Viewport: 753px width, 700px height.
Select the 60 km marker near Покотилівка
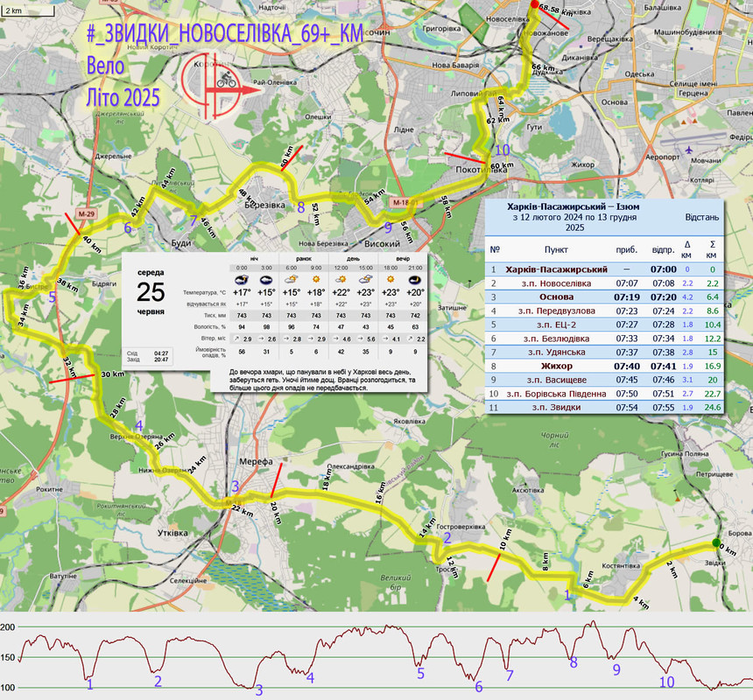tap(503, 165)
